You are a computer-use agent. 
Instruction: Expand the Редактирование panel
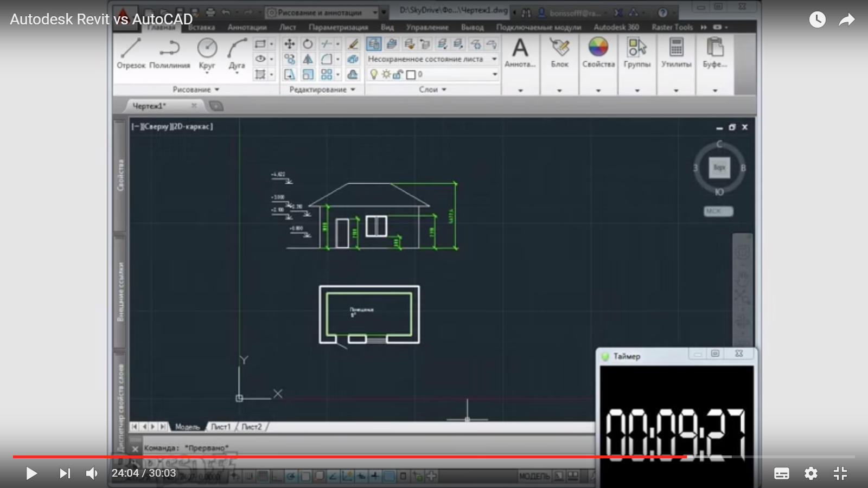click(x=322, y=89)
